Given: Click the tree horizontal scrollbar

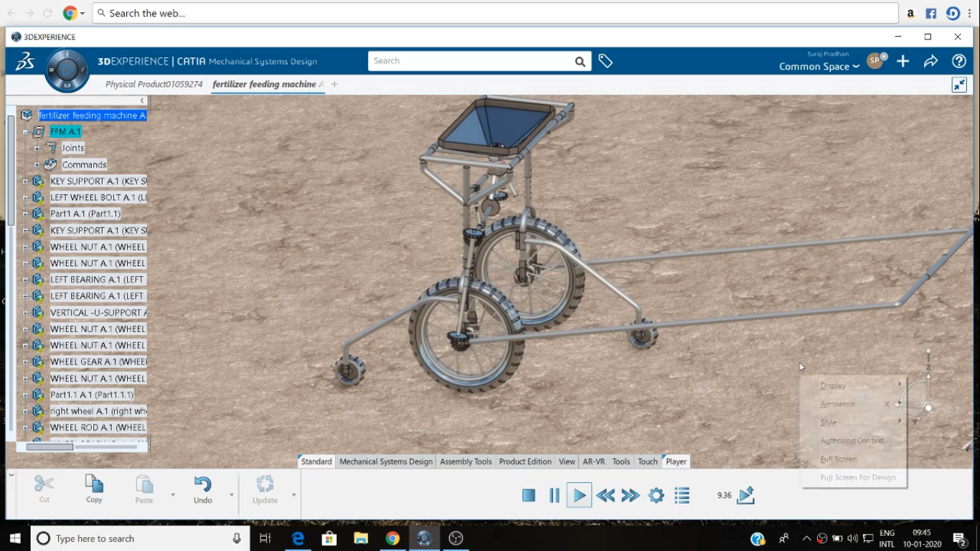Looking at the screenshot, I should 50,447.
